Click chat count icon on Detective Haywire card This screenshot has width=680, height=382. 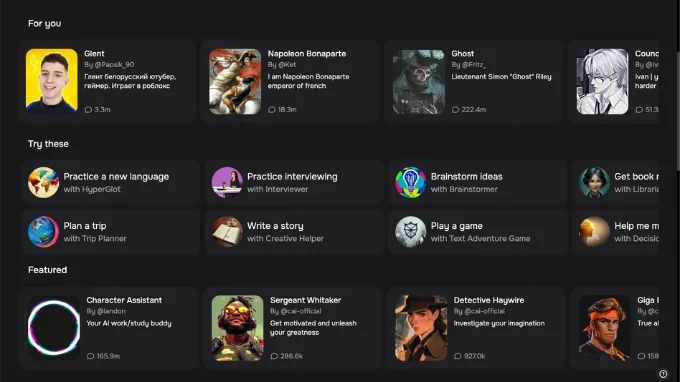click(x=458, y=356)
